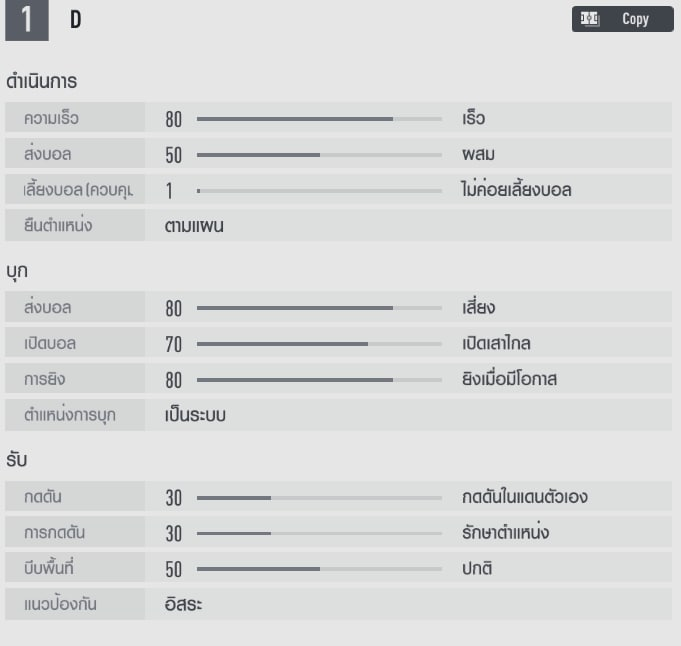Click the เปิดบอล value 70

tap(174, 345)
